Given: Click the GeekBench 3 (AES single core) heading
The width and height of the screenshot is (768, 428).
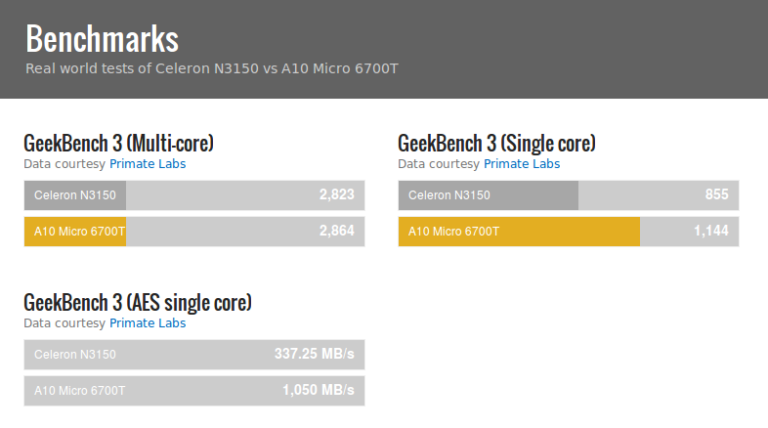Looking at the screenshot, I should point(138,302).
